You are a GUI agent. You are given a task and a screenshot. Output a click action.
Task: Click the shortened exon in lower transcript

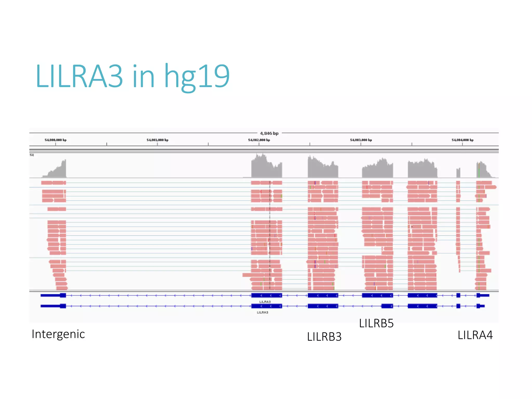[387, 306]
